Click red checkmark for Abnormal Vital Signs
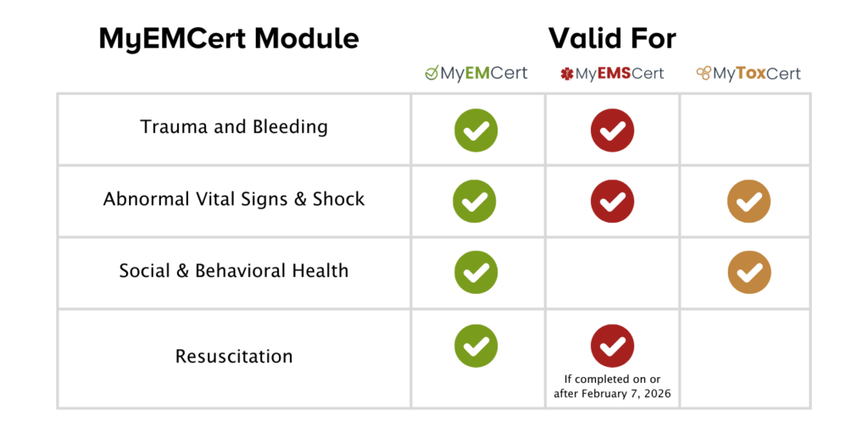This screenshot has height=432, width=868. [612, 202]
